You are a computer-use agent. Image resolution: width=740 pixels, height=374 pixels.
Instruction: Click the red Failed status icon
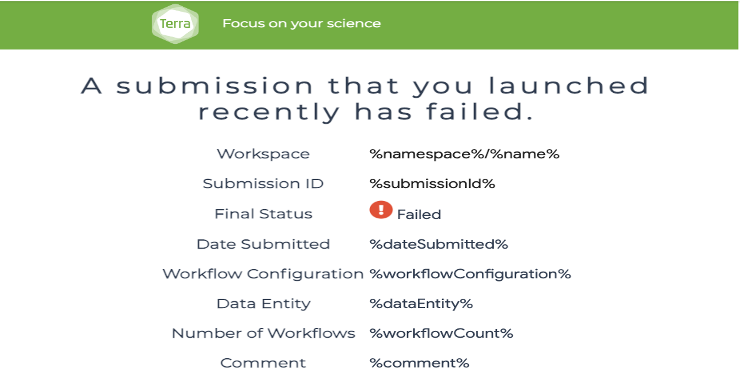click(381, 210)
